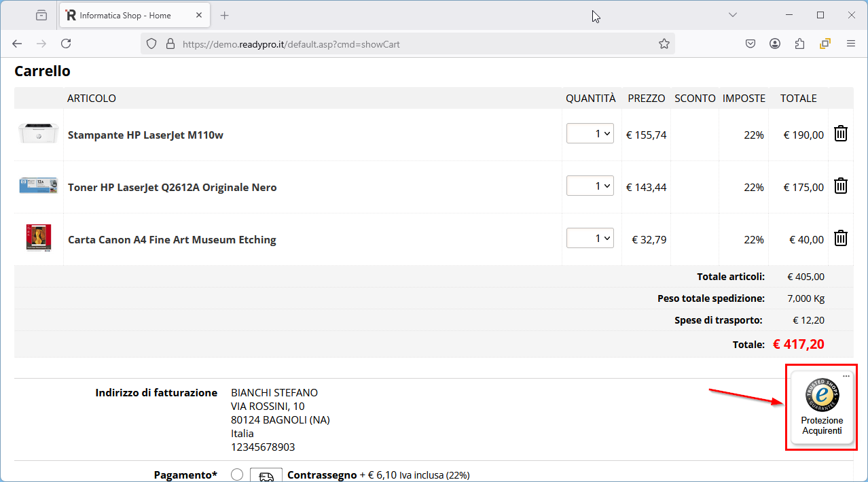Click the Carrello page heading
Image resolution: width=868 pixels, height=482 pixels.
click(42, 71)
